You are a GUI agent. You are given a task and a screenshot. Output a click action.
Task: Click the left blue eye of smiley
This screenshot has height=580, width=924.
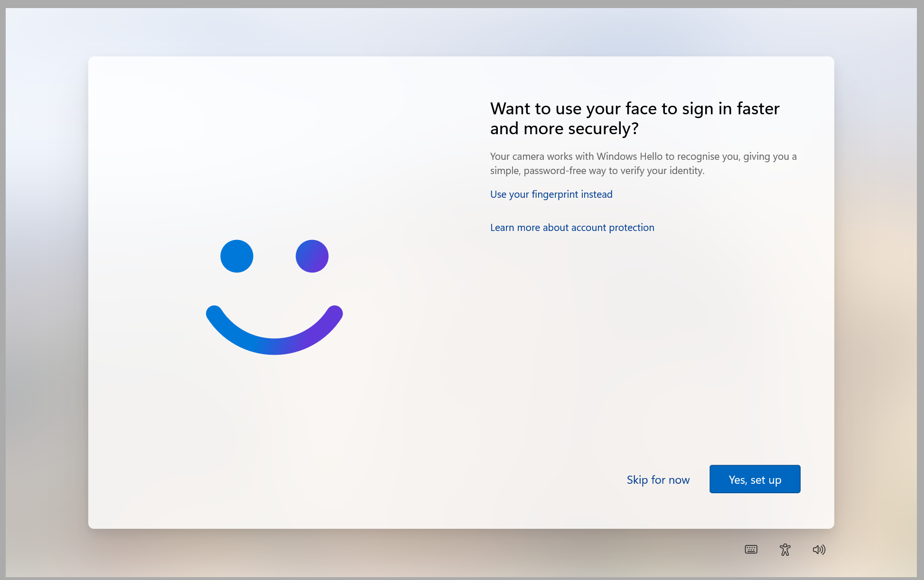[237, 256]
